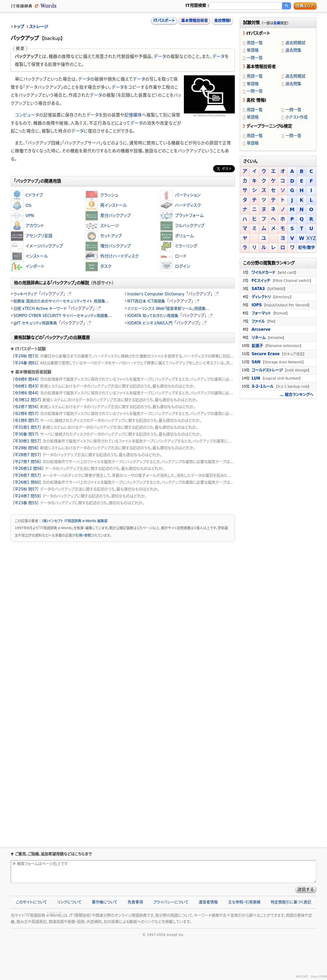Click the プラットフォーム thumbnail icon
The image size is (327, 980).
[166, 216]
